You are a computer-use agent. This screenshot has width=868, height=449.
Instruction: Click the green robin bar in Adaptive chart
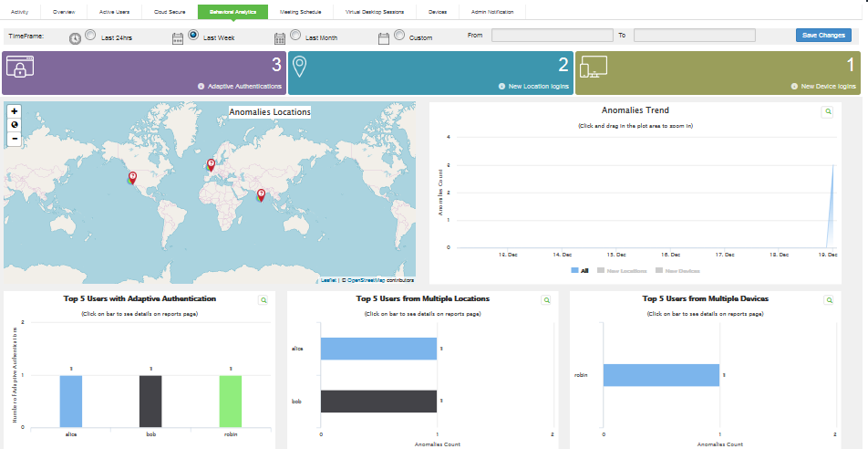point(231,401)
